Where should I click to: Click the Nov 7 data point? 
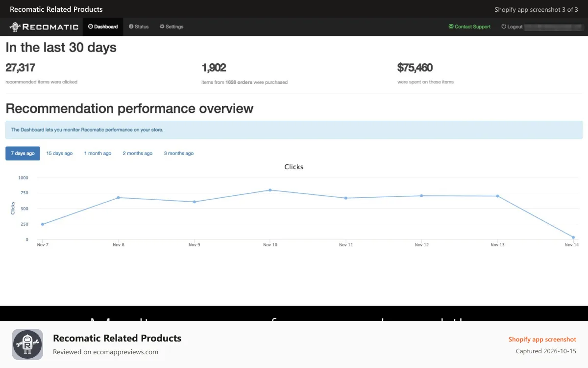[x=43, y=224]
